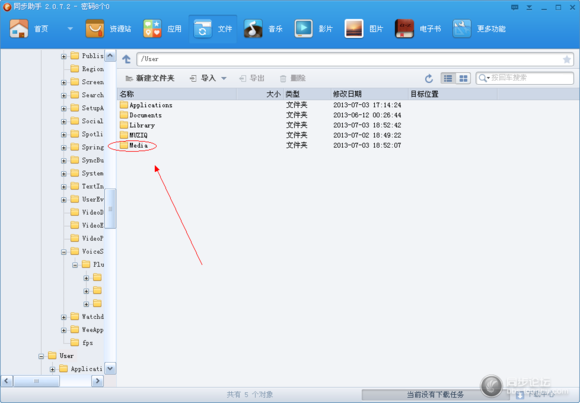This screenshot has width=580, height=403.
Task: Select the Region folder in tree
Action: (x=87, y=69)
